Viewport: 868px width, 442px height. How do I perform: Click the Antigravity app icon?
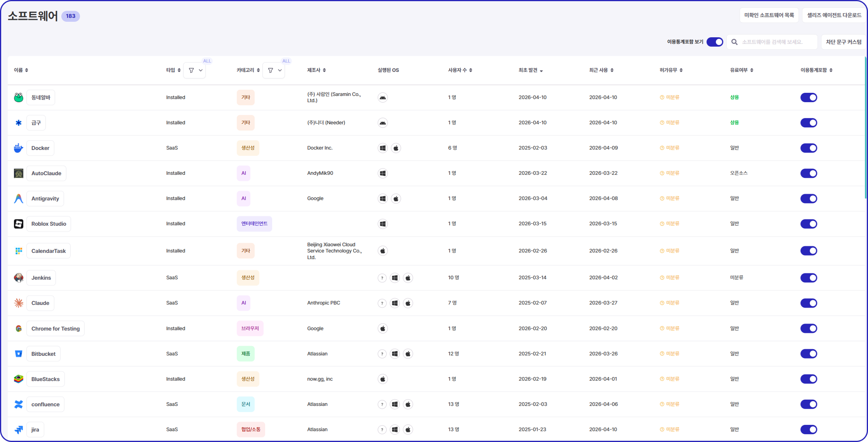pos(18,198)
